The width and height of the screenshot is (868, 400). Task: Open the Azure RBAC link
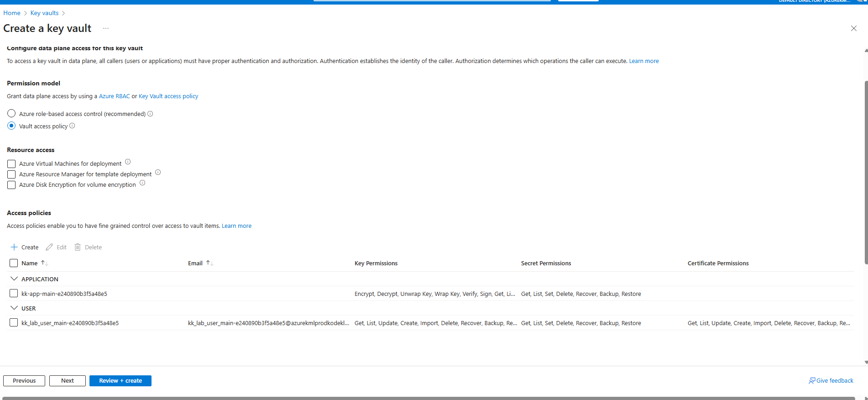(115, 96)
